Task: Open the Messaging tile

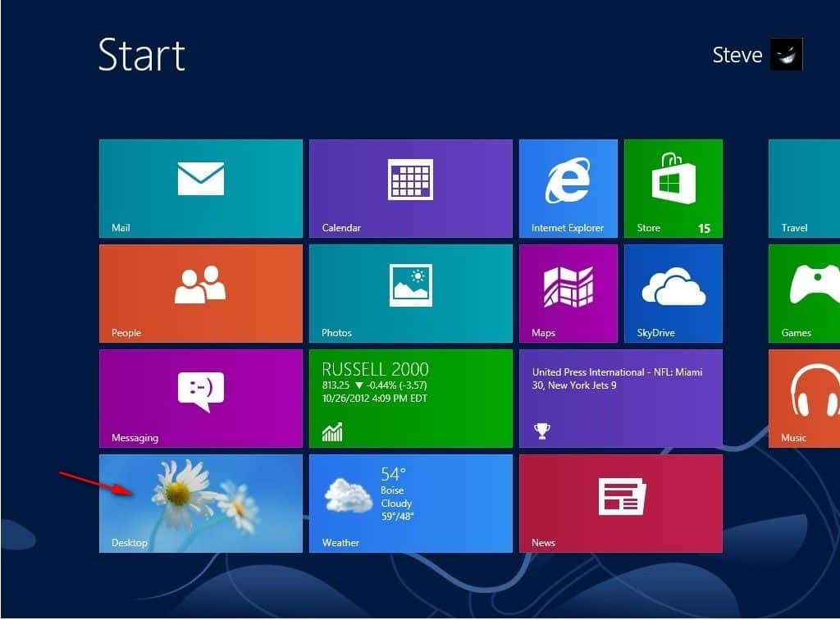Action: pos(201,399)
